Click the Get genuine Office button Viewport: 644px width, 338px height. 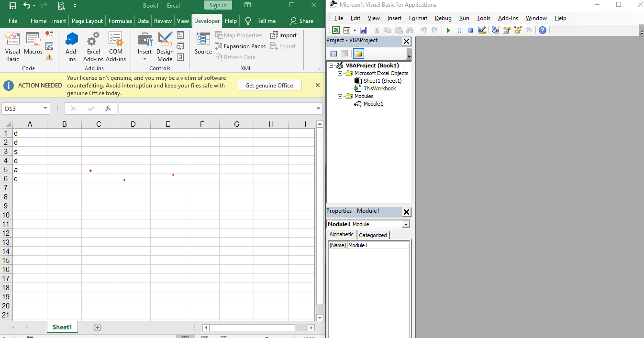pyautogui.click(x=269, y=85)
